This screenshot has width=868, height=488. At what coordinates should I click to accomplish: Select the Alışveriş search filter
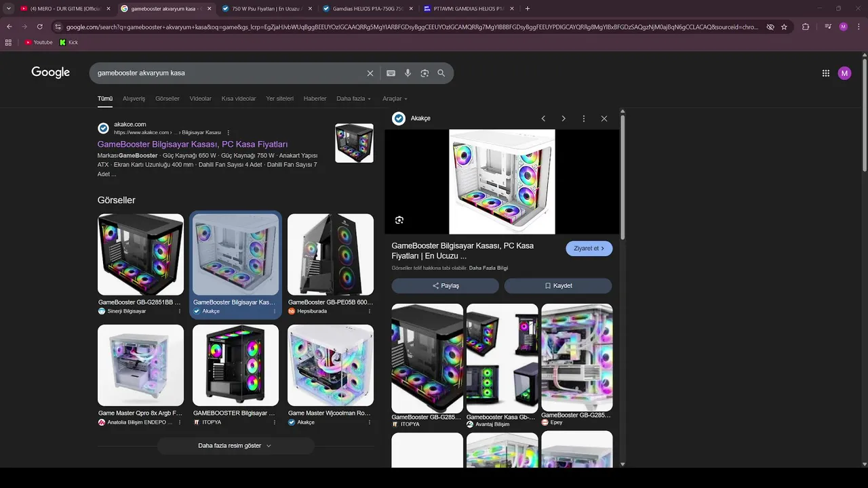point(134,98)
